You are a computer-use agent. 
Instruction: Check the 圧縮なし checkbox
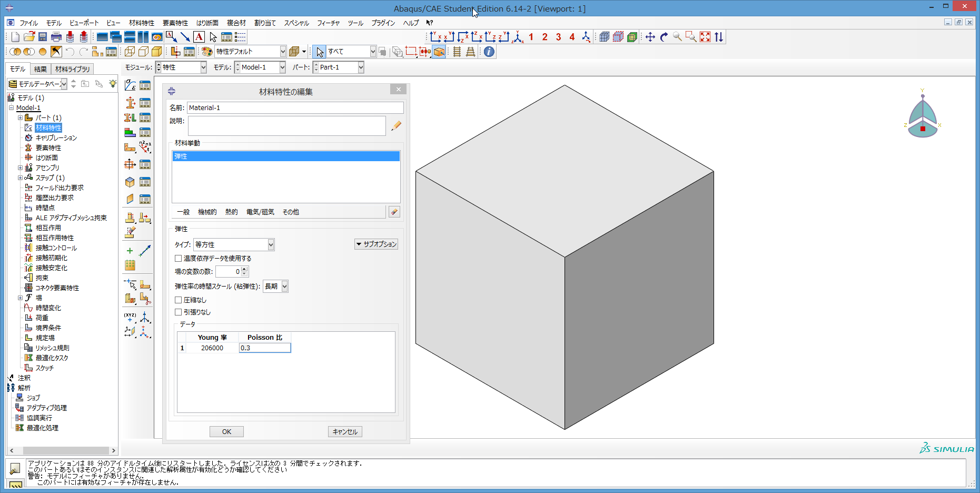click(179, 300)
